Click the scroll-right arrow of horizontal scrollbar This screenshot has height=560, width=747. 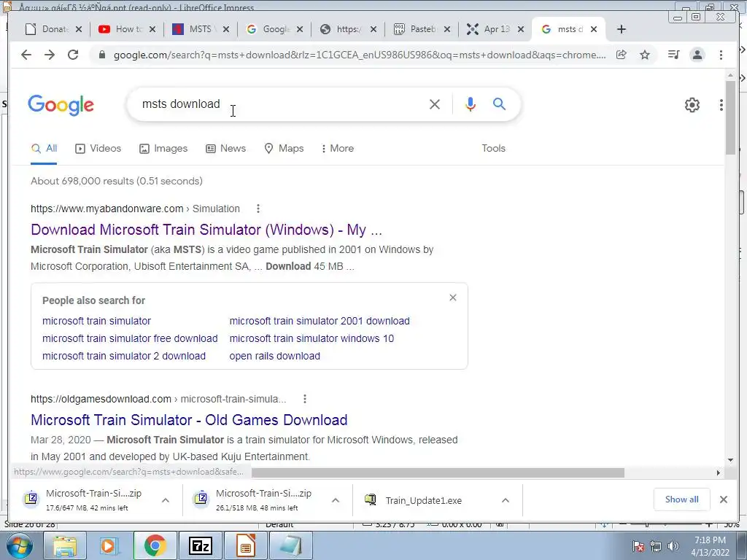719,472
